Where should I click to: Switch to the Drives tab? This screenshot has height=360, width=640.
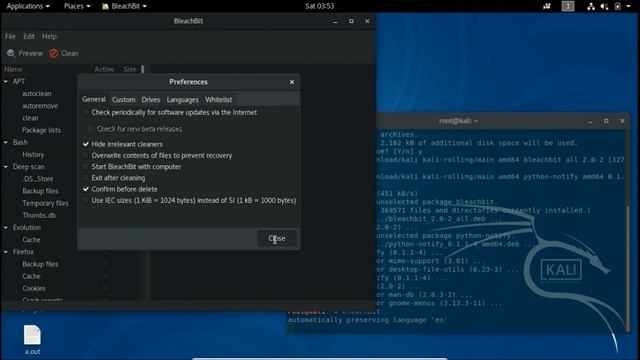(x=151, y=100)
